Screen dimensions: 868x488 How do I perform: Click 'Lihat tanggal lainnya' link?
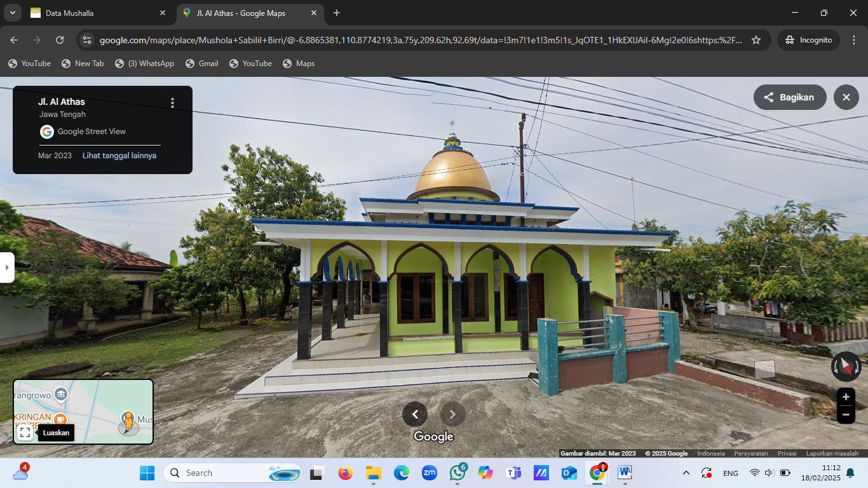119,156
